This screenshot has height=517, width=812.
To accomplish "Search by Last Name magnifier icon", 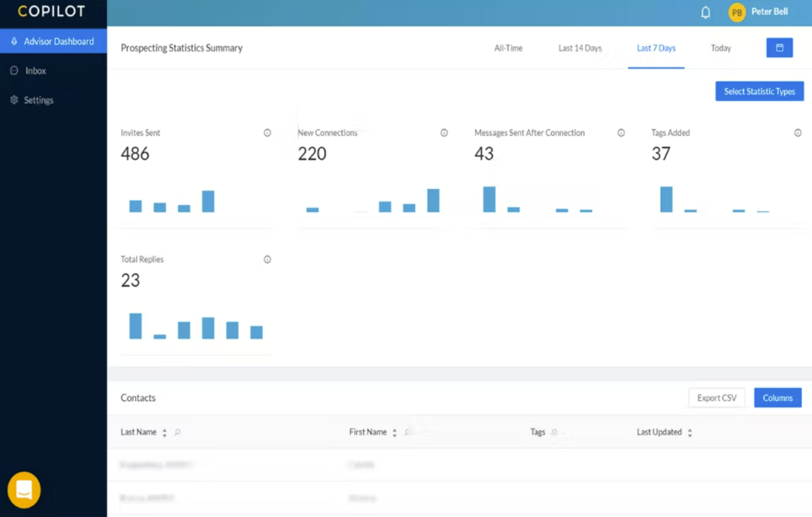I will click(177, 432).
